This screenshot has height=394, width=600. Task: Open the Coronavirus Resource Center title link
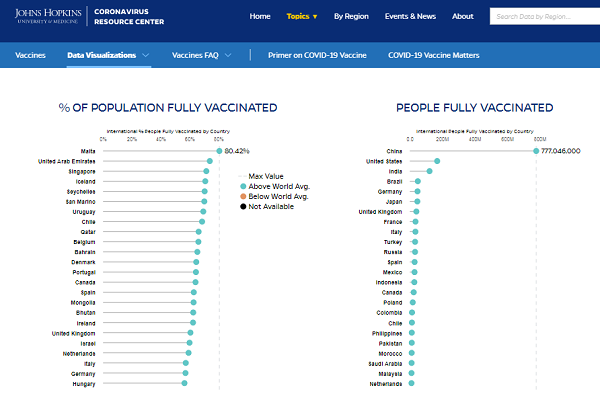tap(129, 16)
